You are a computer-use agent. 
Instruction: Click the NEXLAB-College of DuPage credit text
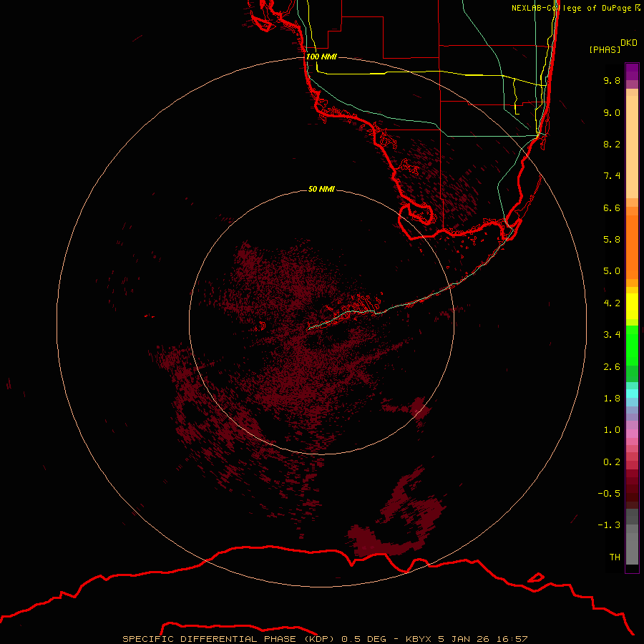click(x=571, y=8)
